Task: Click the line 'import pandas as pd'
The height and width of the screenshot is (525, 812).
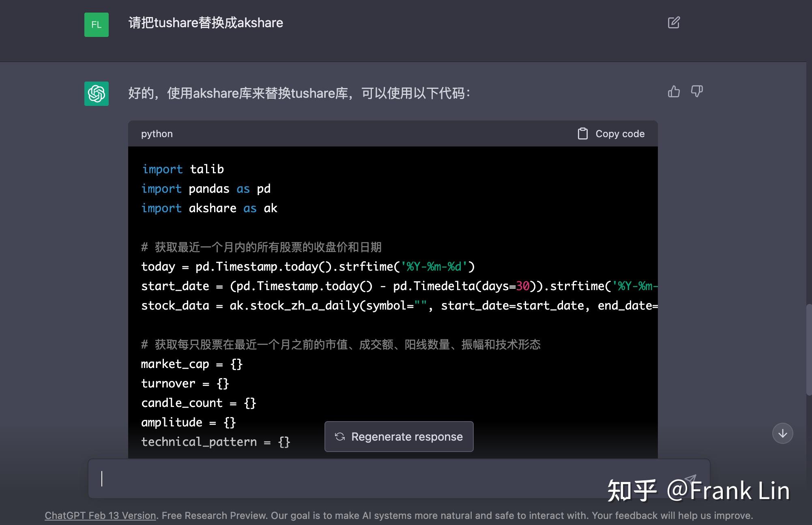Action: 206,189
